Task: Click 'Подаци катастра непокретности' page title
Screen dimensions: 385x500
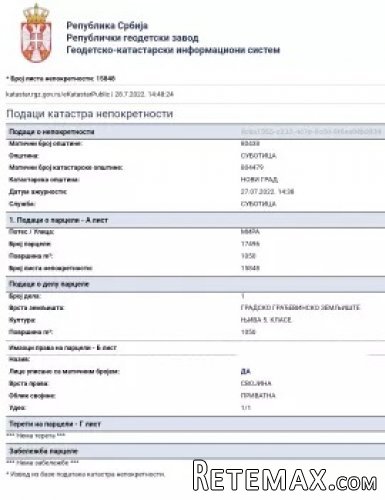Action: pyautogui.click(x=89, y=114)
